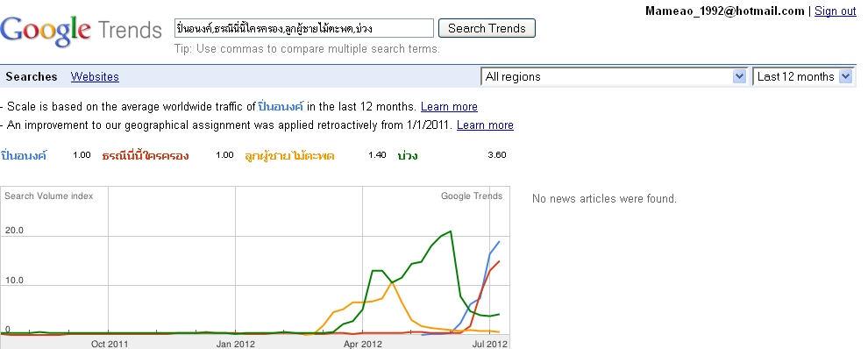Click the orange ลูกผู้ชายไม้ตะพด legend term
The image size is (868, 349).
pos(289,155)
